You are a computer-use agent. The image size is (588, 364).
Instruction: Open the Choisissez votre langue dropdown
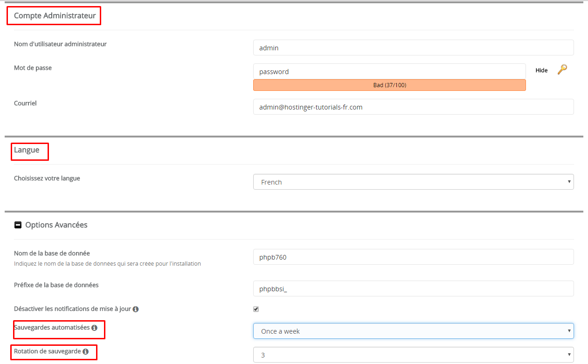pos(413,182)
